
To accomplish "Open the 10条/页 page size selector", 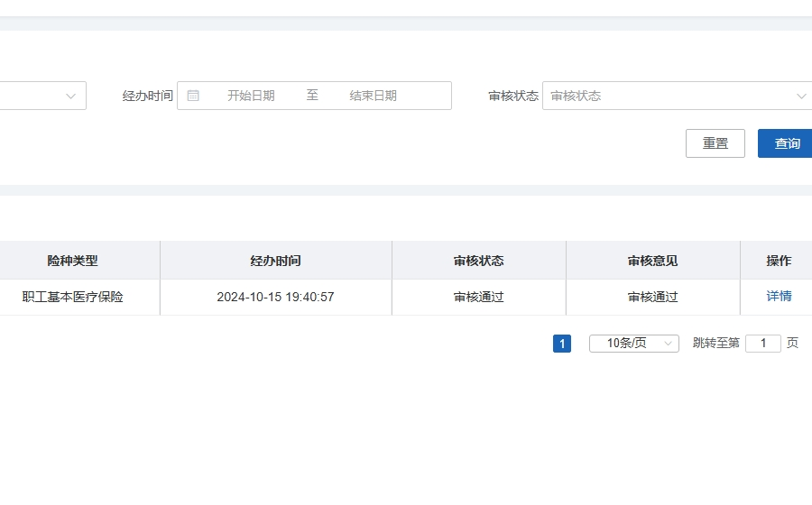I will click(x=634, y=343).
